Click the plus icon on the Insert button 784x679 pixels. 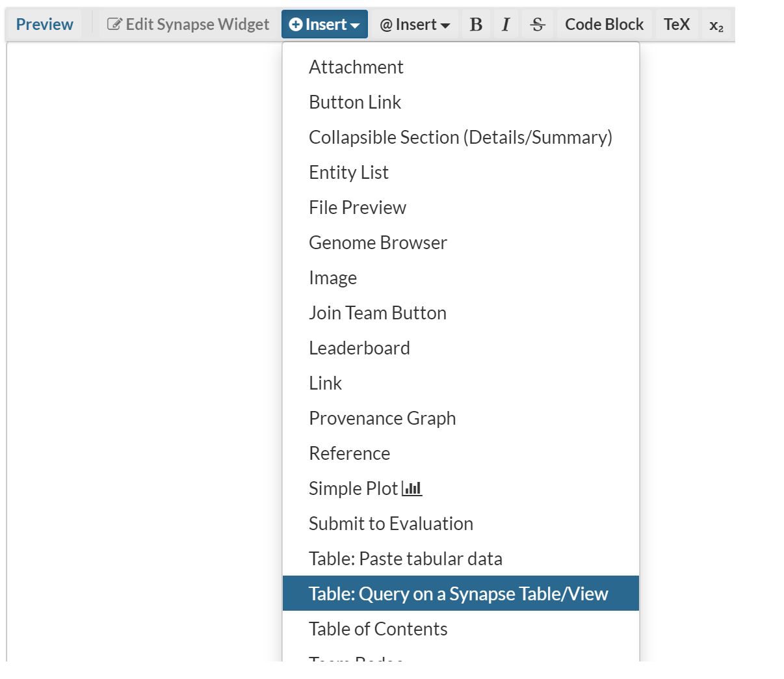[x=296, y=23]
